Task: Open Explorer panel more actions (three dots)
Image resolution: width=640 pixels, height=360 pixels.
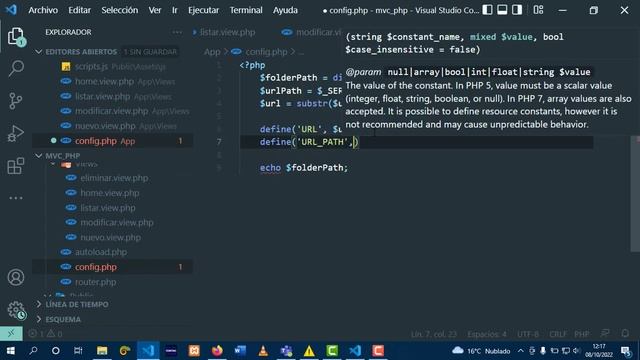Action: [x=177, y=32]
